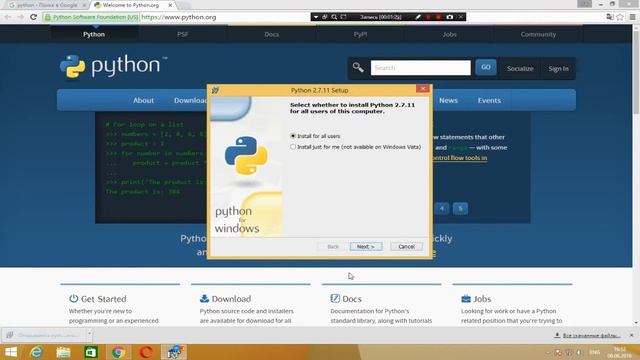Click the pencil tool in recorder bar
The width and height of the screenshot is (640, 360).
[418, 17]
